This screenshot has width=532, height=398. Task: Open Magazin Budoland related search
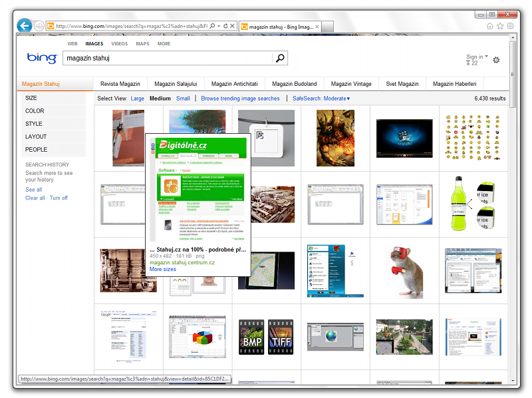[295, 84]
